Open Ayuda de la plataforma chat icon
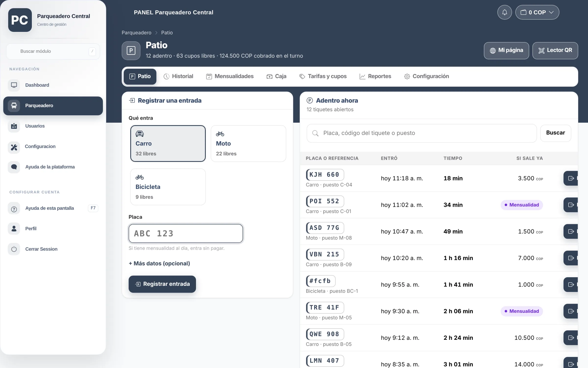588x368 pixels. pos(14,167)
